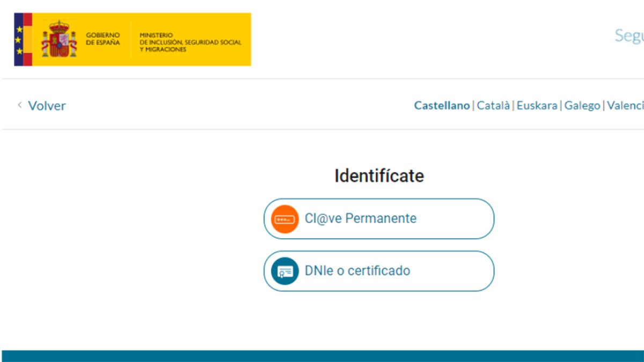Screen dimensions: 644x362
Task: Open the Seguridad Social header title
Action: click(x=629, y=35)
